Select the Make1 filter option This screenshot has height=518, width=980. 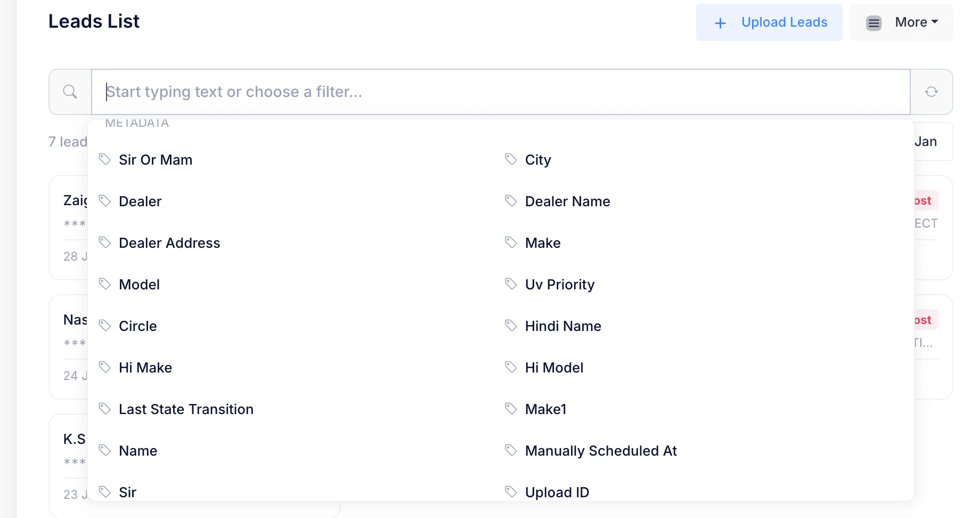pos(545,409)
